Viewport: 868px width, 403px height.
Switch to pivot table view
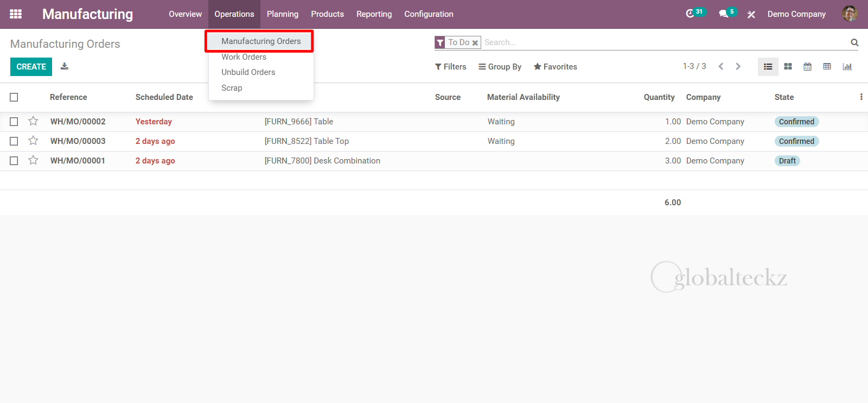tap(827, 67)
